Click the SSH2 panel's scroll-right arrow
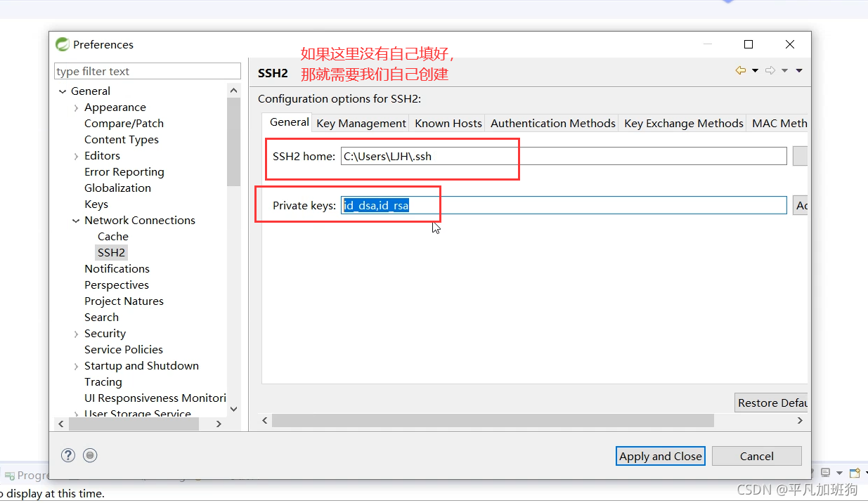The image size is (868, 503). [x=800, y=420]
